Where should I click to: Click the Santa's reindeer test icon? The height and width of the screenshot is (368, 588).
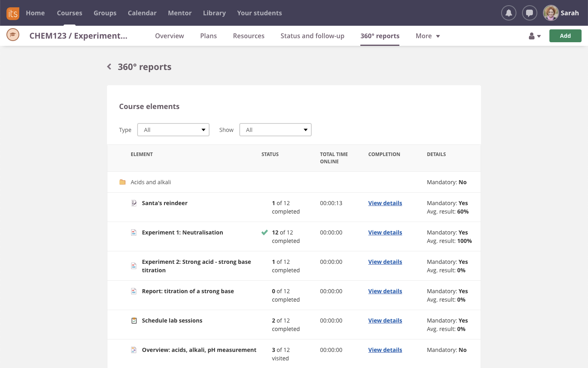(x=134, y=203)
